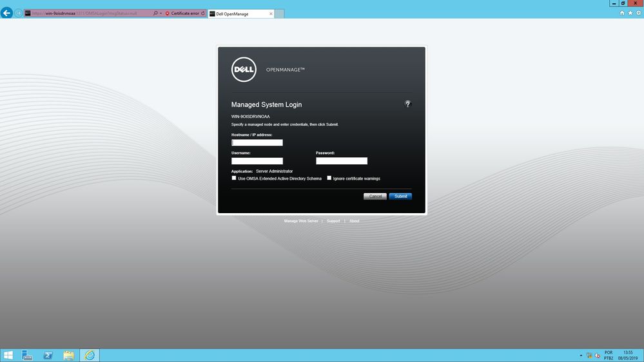Open the Windows Start button

[8, 356]
